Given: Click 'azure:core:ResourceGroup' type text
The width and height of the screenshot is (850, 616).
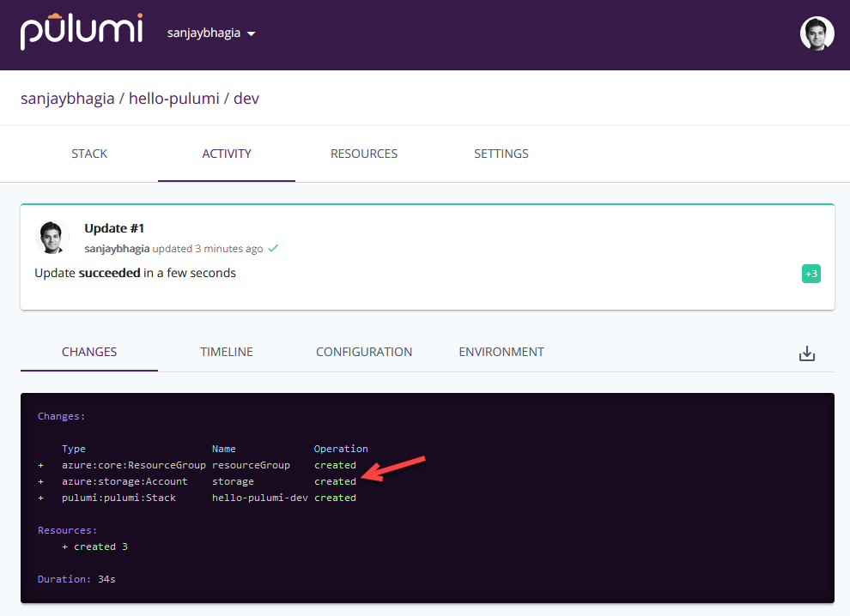Looking at the screenshot, I should (x=133, y=465).
